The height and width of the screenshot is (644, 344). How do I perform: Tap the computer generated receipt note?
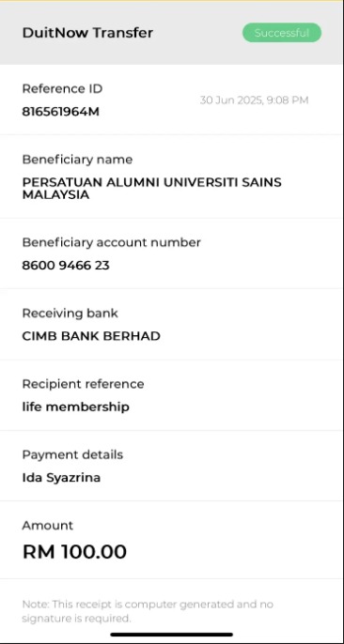[148, 611]
